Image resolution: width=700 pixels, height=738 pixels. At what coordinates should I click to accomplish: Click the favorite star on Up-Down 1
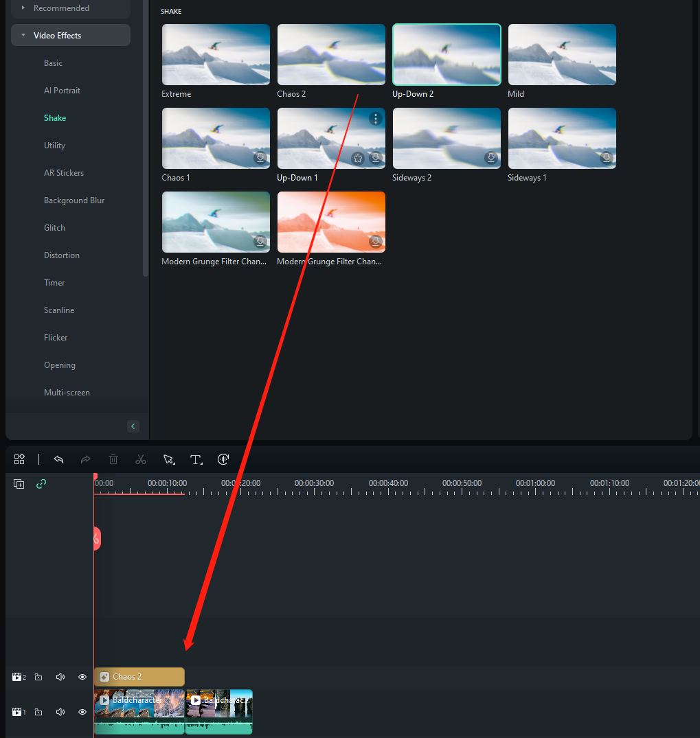point(358,158)
